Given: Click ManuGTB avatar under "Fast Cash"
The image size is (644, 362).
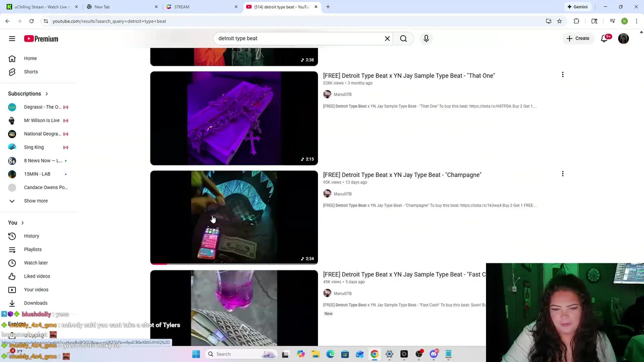Looking at the screenshot, I should tap(327, 293).
